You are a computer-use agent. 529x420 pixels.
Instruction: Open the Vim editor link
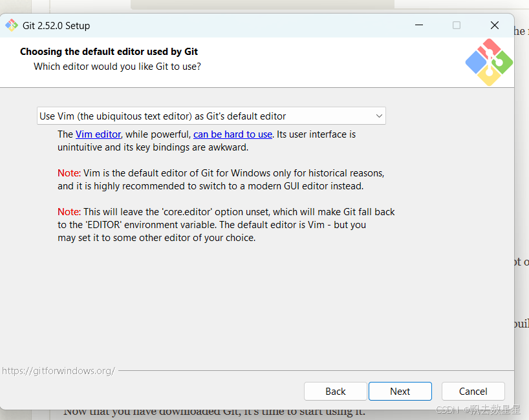pyautogui.click(x=98, y=134)
